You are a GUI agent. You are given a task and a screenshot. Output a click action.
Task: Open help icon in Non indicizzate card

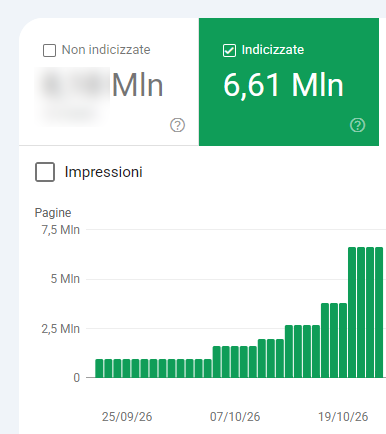[177, 125]
